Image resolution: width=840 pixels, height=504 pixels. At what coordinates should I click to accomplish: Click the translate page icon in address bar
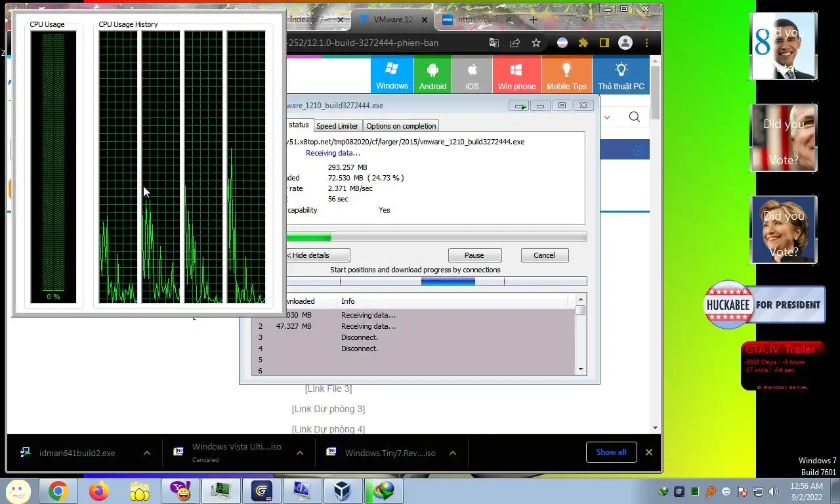click(494, 43)
